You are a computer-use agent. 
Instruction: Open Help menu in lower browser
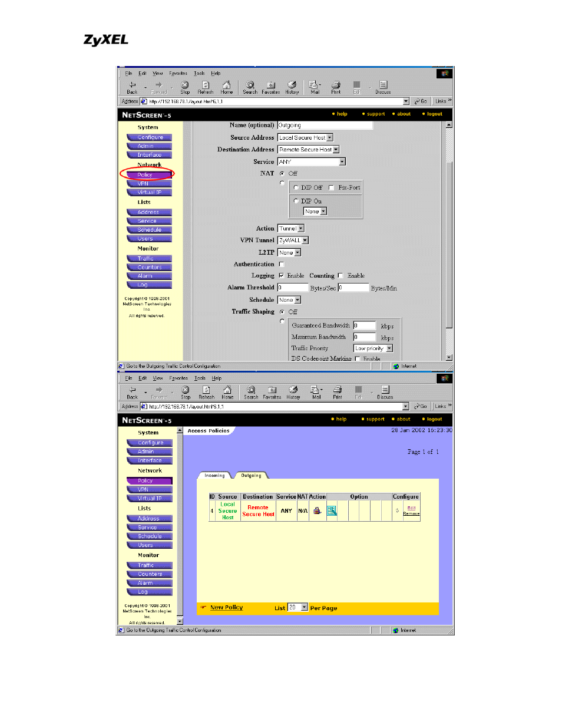(217, 378)
